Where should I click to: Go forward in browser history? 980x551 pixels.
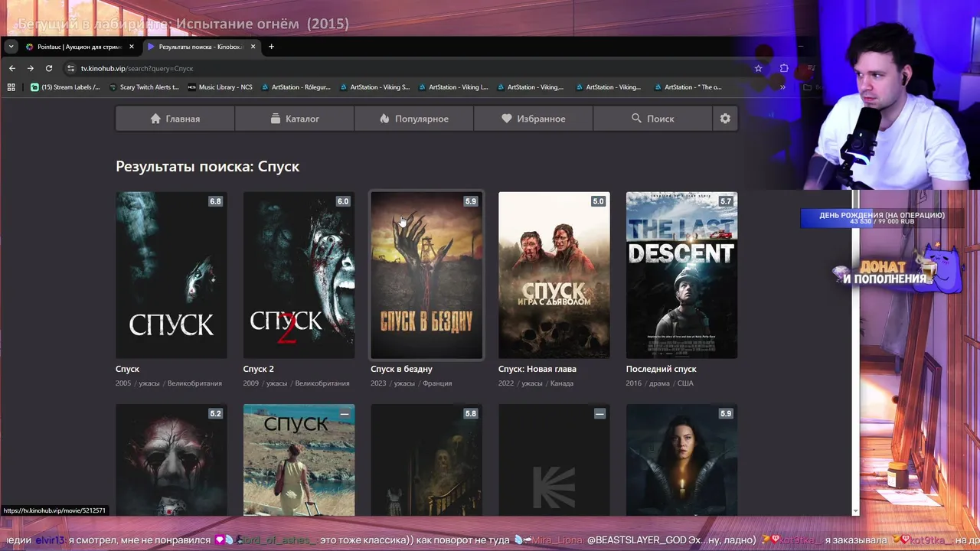point(31,68)
